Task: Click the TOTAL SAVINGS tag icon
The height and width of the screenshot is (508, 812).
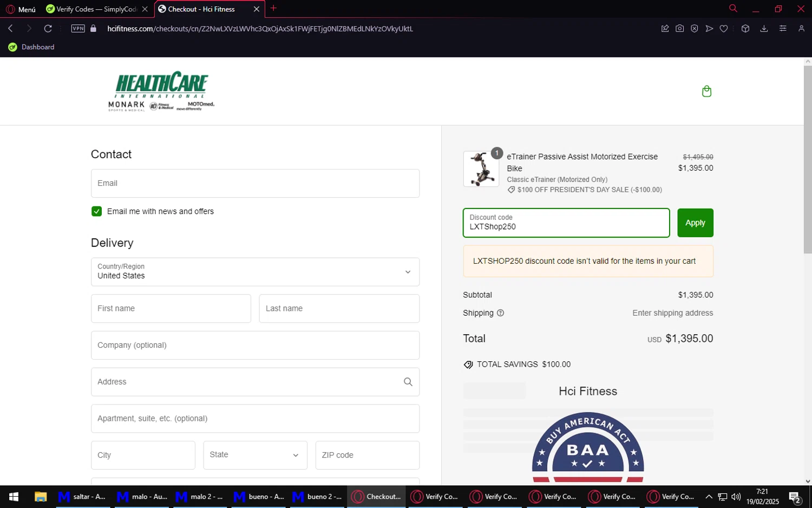Action: click(468, 364)
